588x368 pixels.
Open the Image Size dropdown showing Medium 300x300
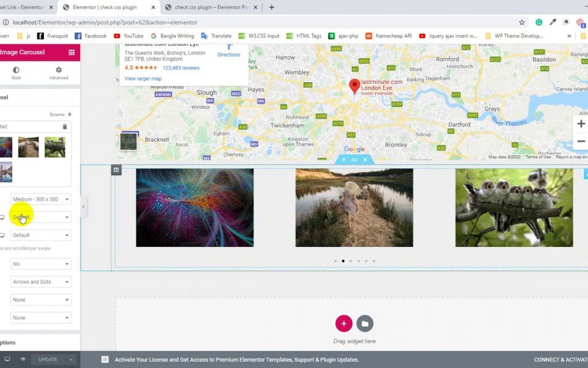tap(40, 199)
